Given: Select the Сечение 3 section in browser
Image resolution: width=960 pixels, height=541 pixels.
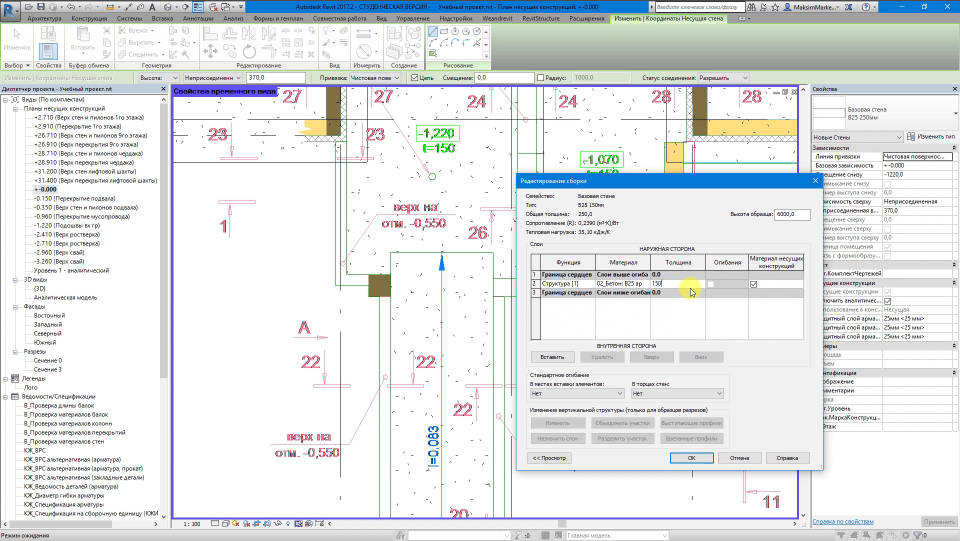Looking at the screenshot, I should click(47, 370).
